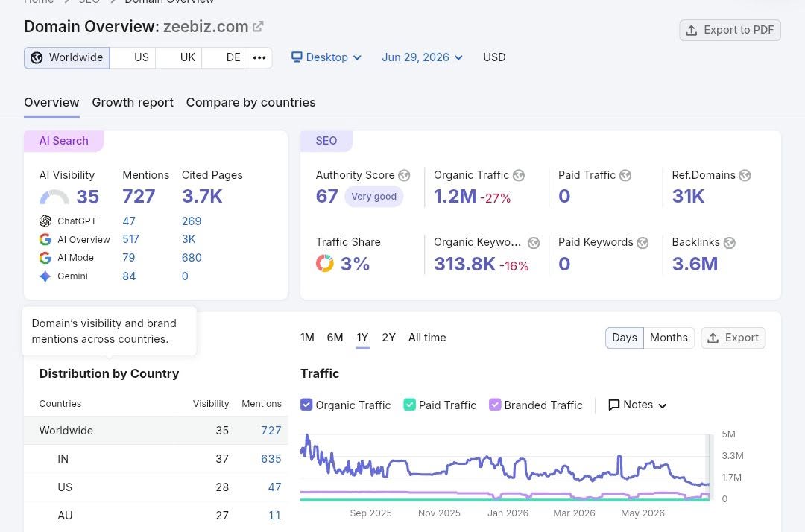The height and width of the screenshot is (532, 805).
Task: Open the Compare by countries tab
Action: (250, 103)
